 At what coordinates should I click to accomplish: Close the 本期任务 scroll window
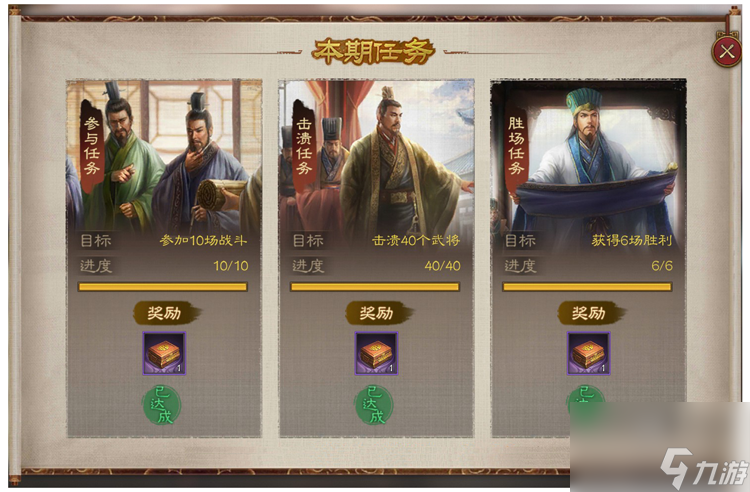click(727, 51)
